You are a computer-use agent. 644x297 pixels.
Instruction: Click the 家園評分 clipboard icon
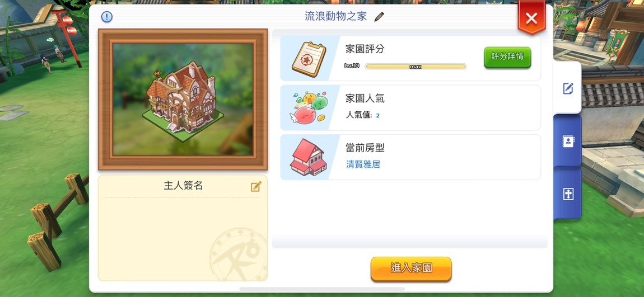(x=309, y=59)
